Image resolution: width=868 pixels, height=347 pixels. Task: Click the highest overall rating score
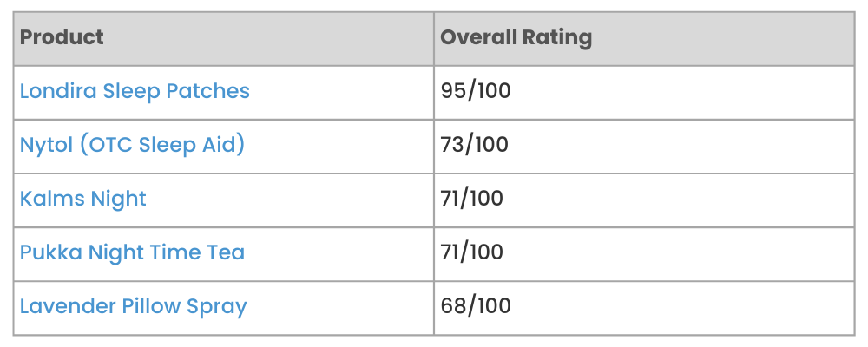coord(476,91)
